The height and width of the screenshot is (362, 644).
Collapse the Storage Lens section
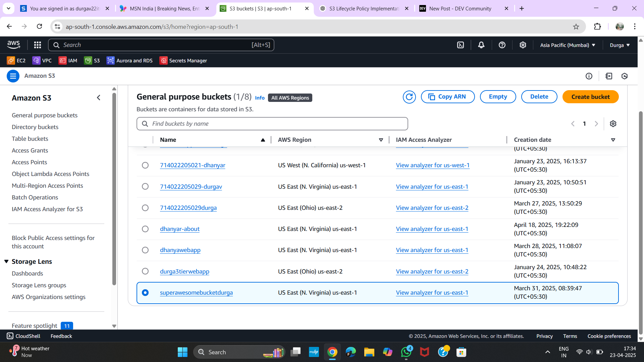[x=6, y=261]
